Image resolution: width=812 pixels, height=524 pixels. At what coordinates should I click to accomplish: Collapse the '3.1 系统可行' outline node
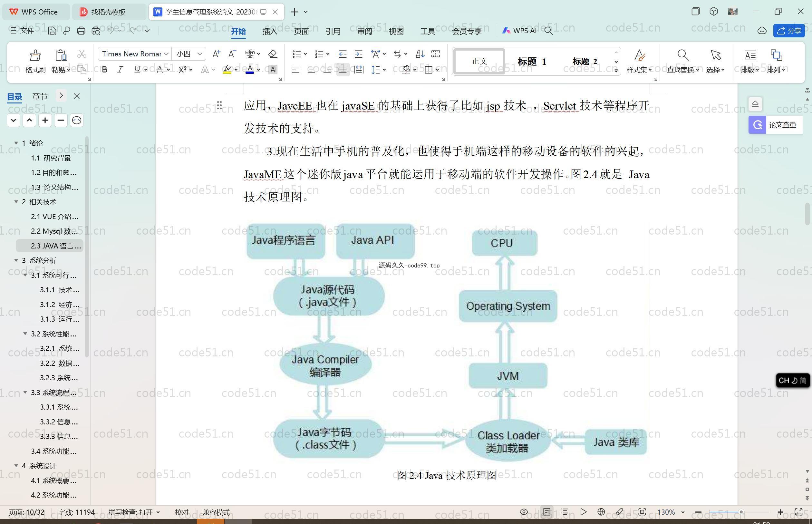(25, 275)
